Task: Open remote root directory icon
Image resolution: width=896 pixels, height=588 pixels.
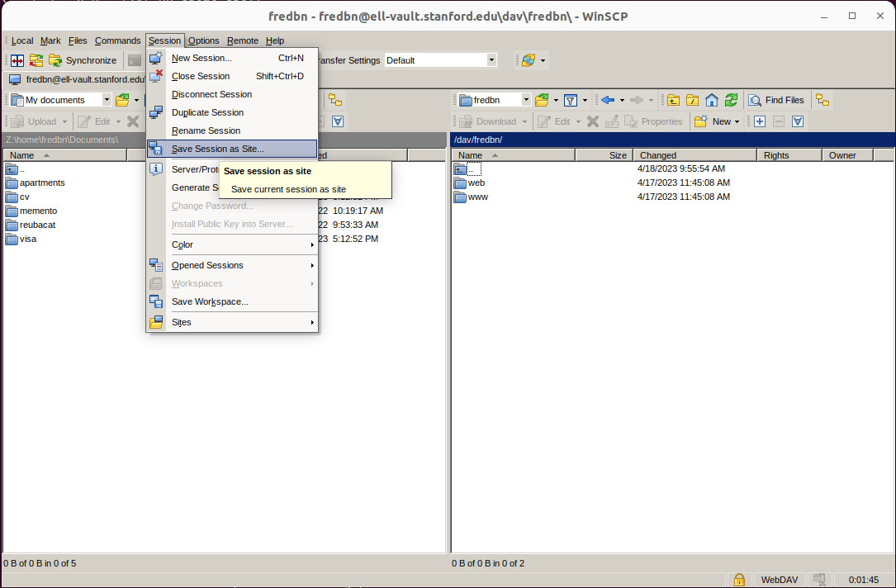Action: (692, 100)
